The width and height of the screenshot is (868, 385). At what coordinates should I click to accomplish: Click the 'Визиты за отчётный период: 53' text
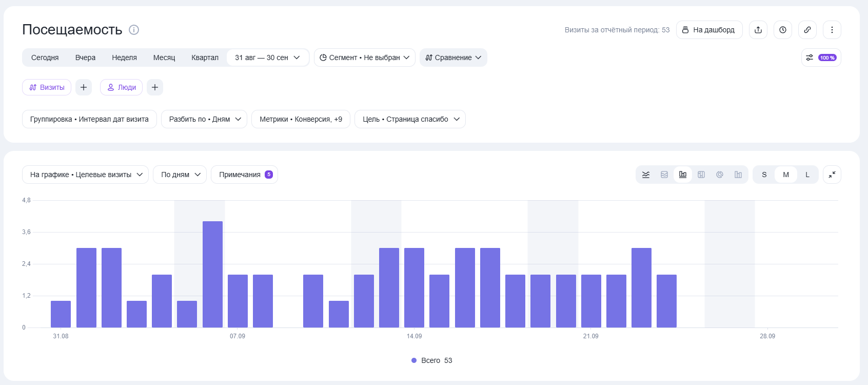[617, 30]
